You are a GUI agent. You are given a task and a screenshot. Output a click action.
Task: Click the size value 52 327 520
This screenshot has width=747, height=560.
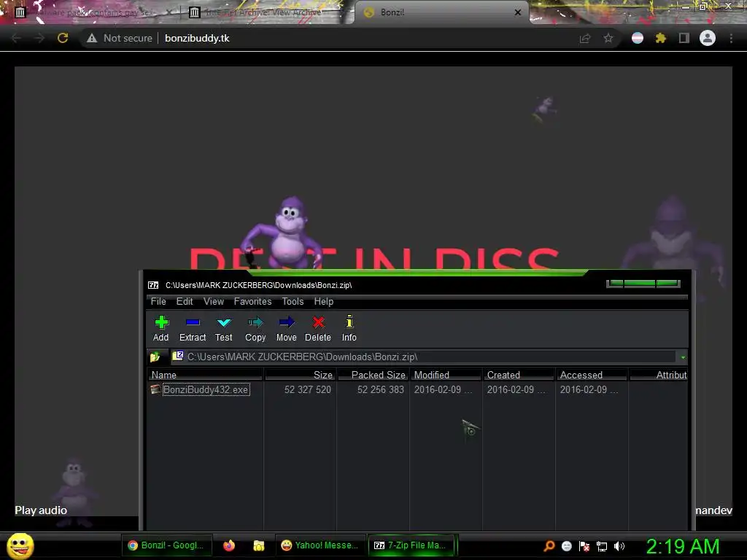click(307, 389)
